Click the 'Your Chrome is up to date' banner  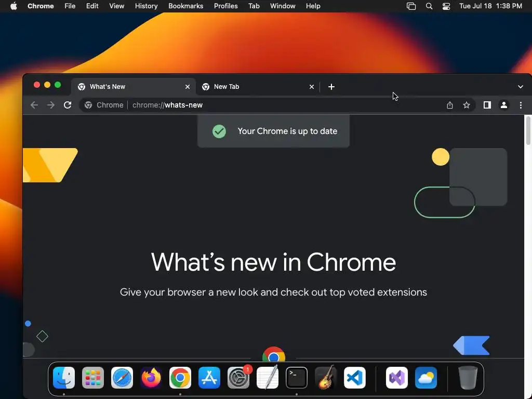[x=273, y=131]
